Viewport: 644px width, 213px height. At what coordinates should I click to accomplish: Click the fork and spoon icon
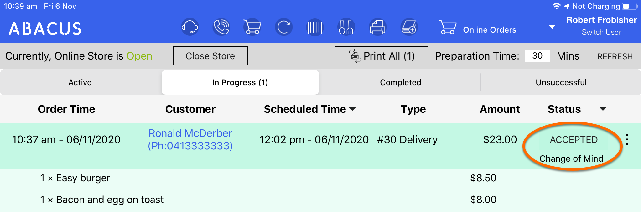[x=346, y=27]
